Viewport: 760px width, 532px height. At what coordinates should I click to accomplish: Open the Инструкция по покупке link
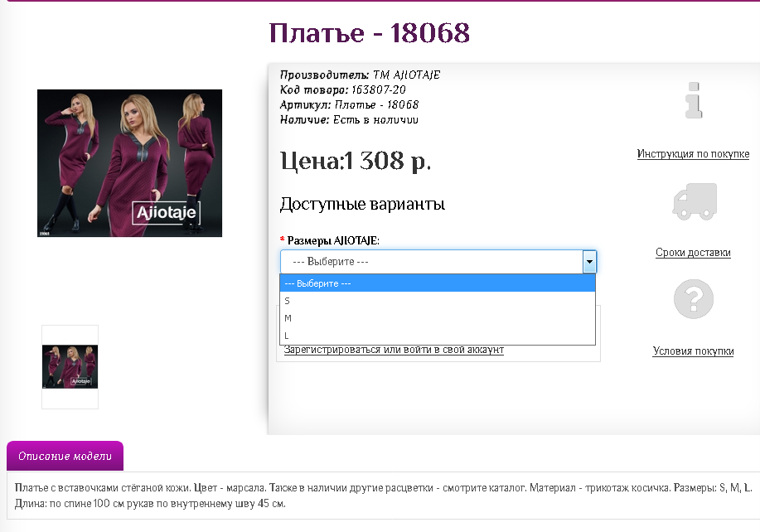point(693,154)
